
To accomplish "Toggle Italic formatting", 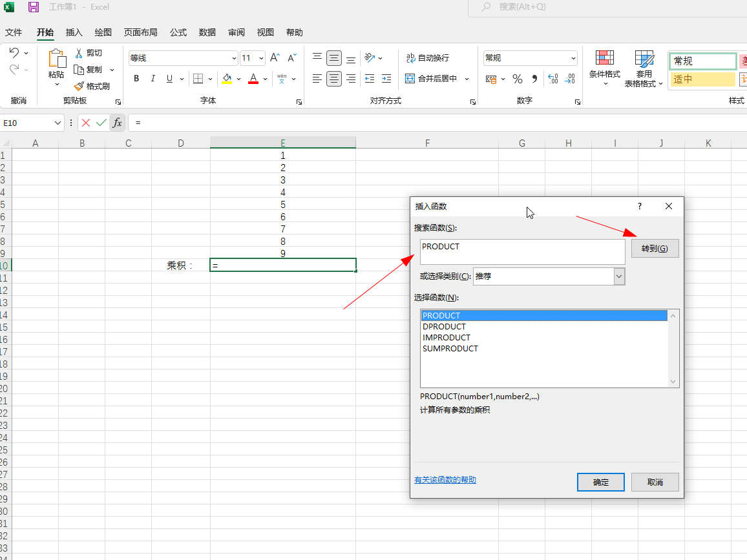I will (x=153, y=79).
